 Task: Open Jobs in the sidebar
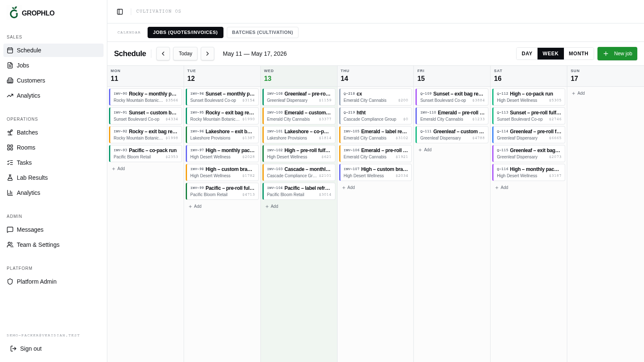pyautogui.click(x=53, y=65)
